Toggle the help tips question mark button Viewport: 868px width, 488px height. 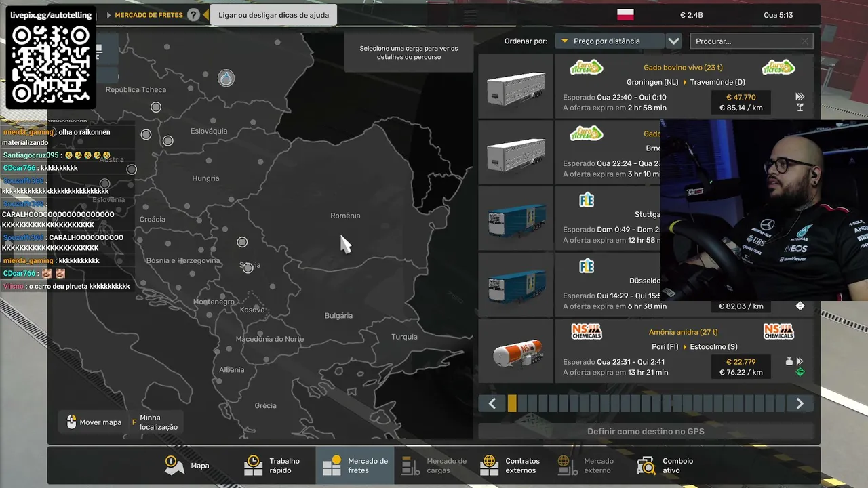pyautogui.click(x=194, y=15)
